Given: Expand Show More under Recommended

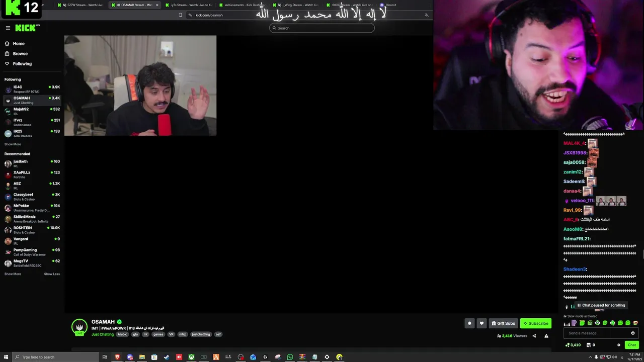Looking at the screenshot, I should click(x=13, y=274).
